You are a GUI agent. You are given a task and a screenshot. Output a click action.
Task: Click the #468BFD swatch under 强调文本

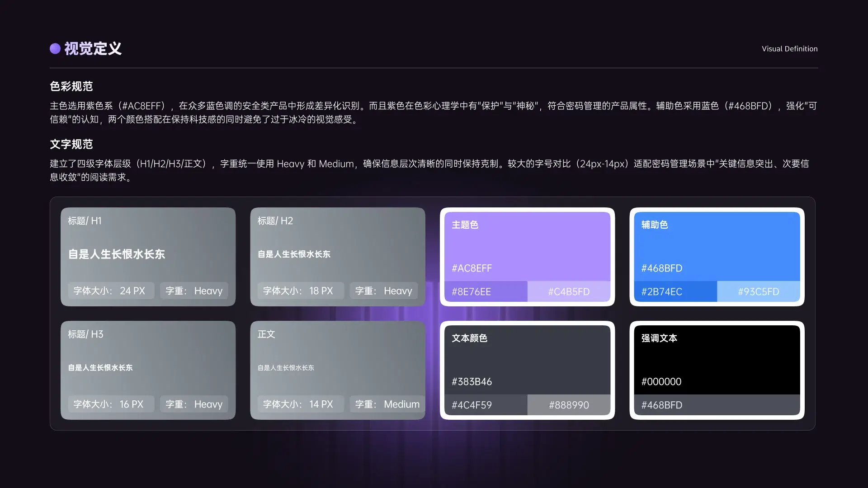point(717,405)
